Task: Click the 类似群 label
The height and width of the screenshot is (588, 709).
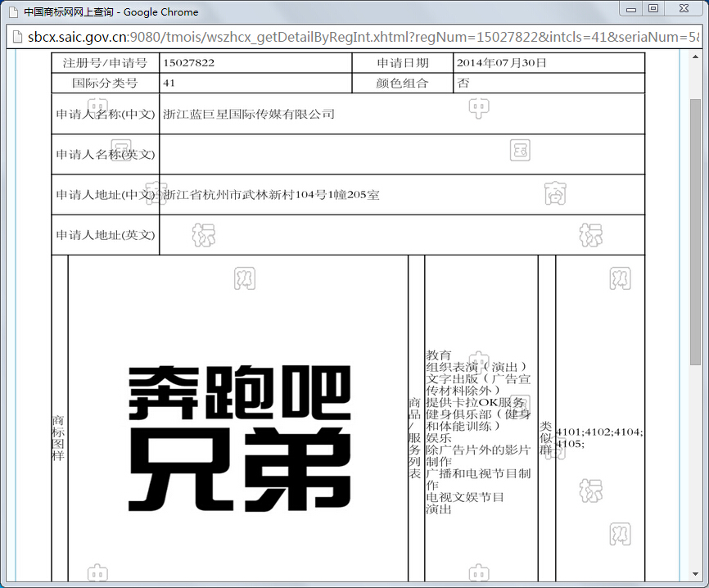Action: pos(546,438)
